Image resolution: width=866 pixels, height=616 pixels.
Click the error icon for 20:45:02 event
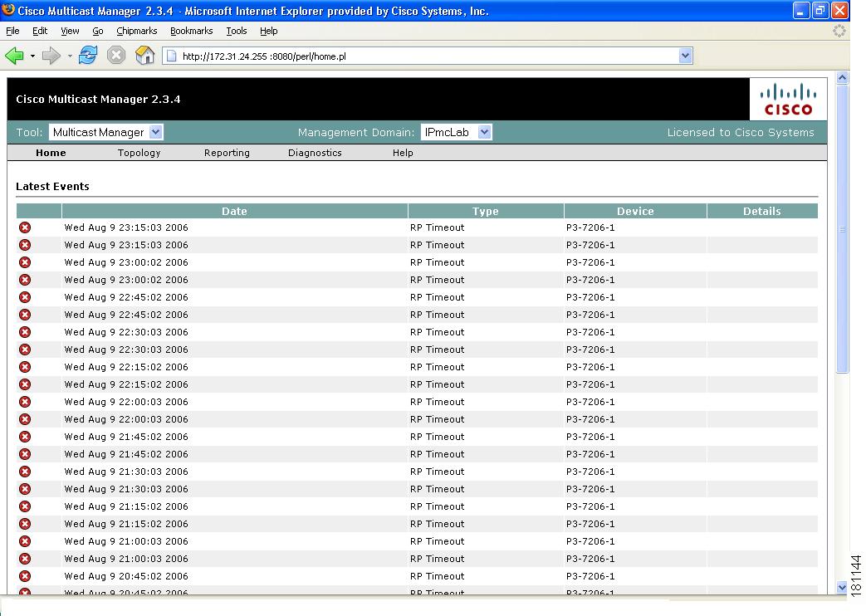pyautogui.click(x=25, y=576)
